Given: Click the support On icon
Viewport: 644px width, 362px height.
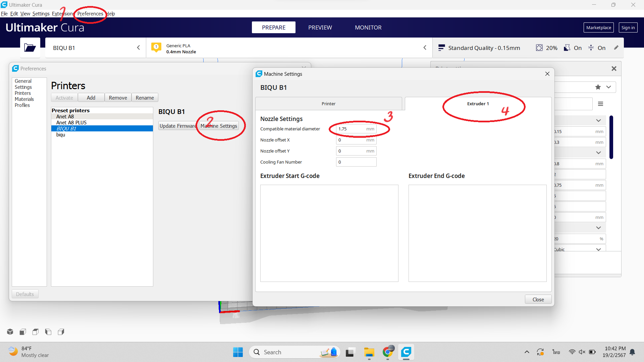Looking at the screenshot, I should click(x=567, y=48).
